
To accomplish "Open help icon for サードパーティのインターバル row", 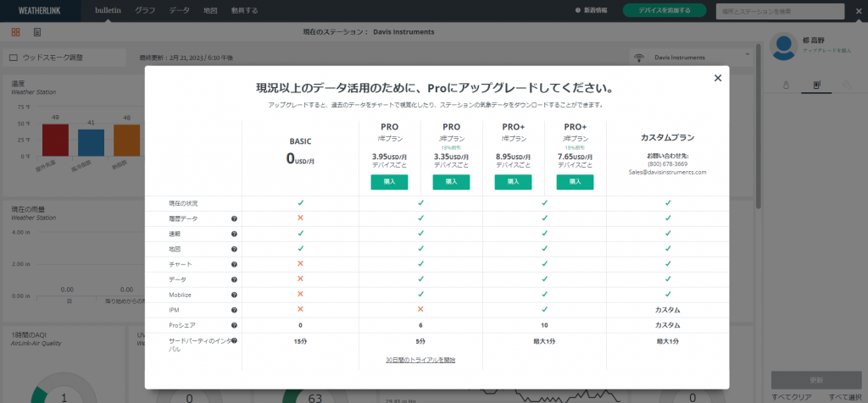I will [x=234, y=340].
